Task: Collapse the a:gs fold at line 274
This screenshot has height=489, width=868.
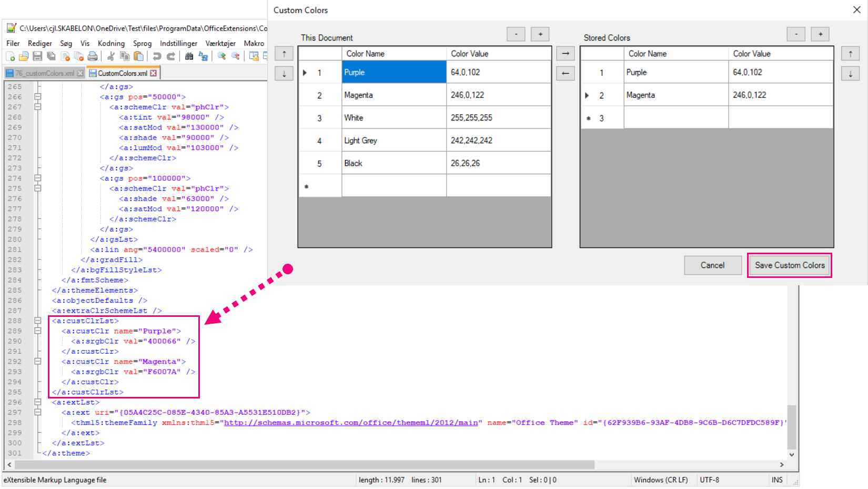Action: click(37, 178)
